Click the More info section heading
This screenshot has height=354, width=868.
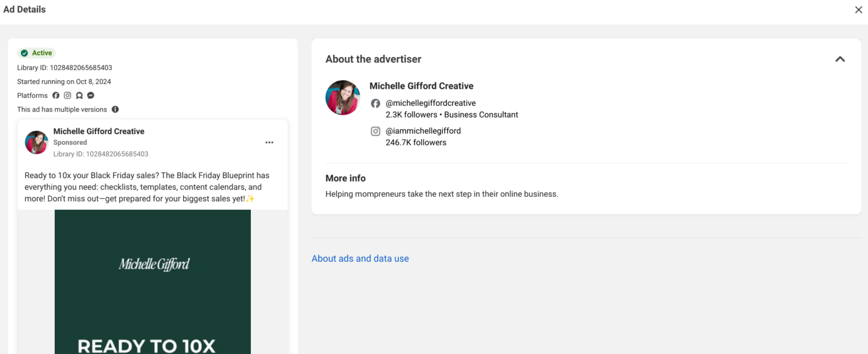click(345, 178)
